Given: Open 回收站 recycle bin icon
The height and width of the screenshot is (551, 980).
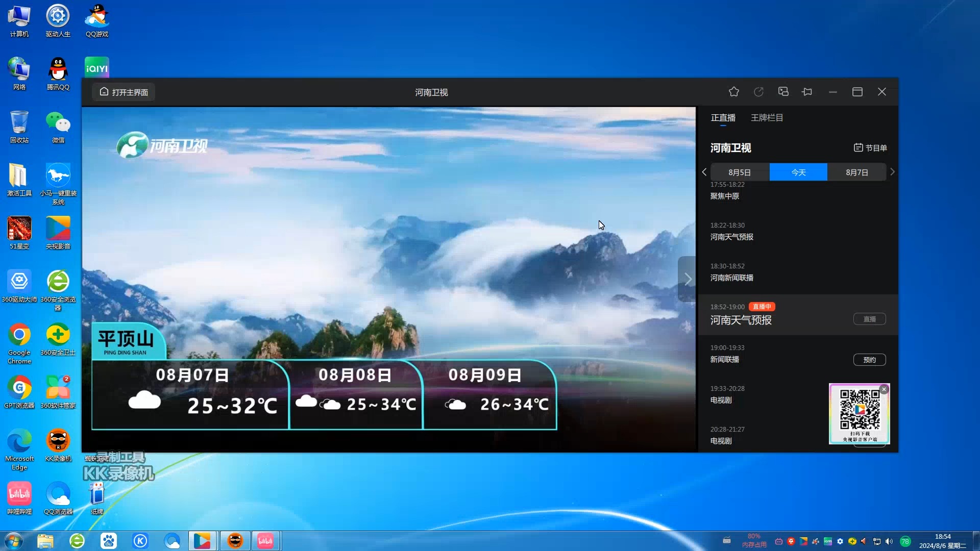Looking at the screenshot, I should coord(19,128).
